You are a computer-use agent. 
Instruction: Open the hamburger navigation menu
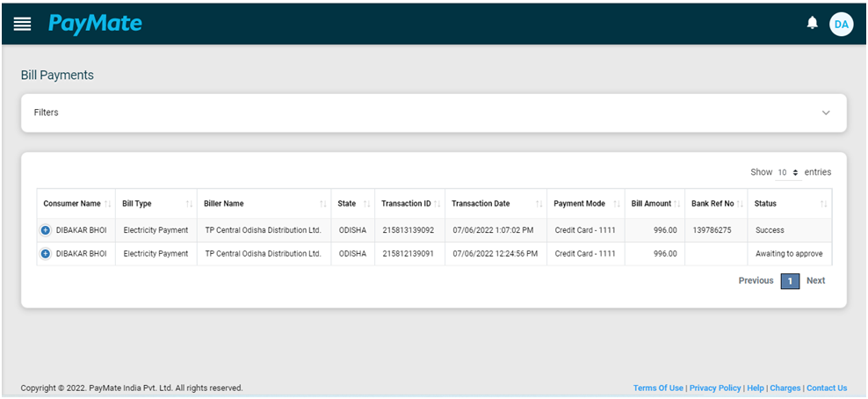click(22, 24)
